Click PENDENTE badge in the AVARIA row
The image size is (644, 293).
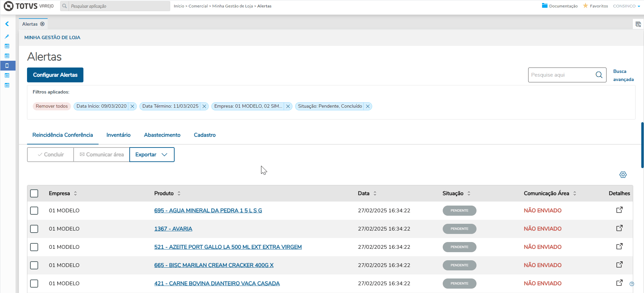[459, 229]
